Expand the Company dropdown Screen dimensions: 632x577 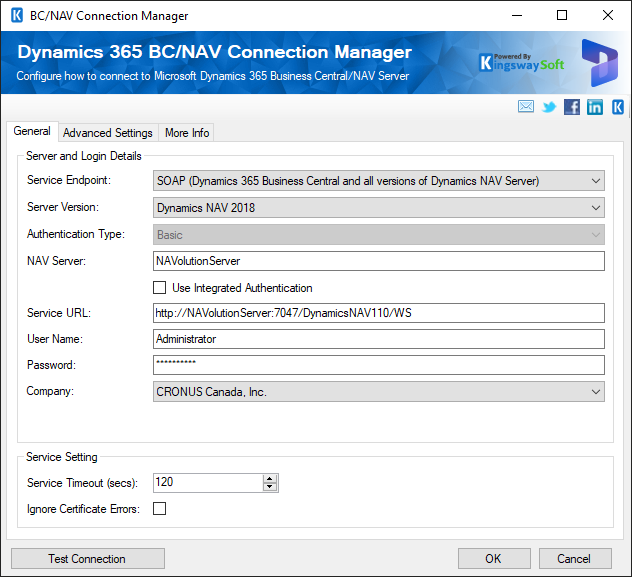[x=379, y=392]
